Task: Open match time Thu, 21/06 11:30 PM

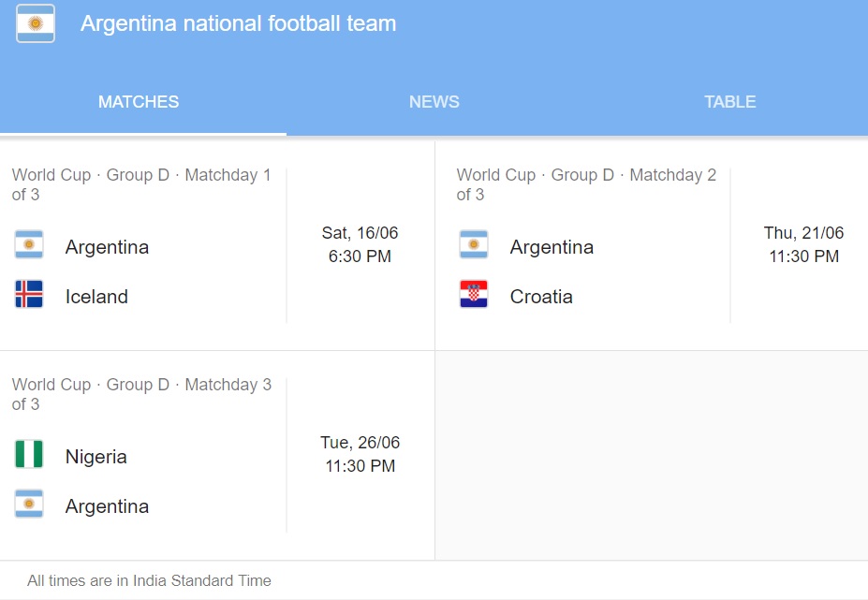Action: (x=803, y=244)
